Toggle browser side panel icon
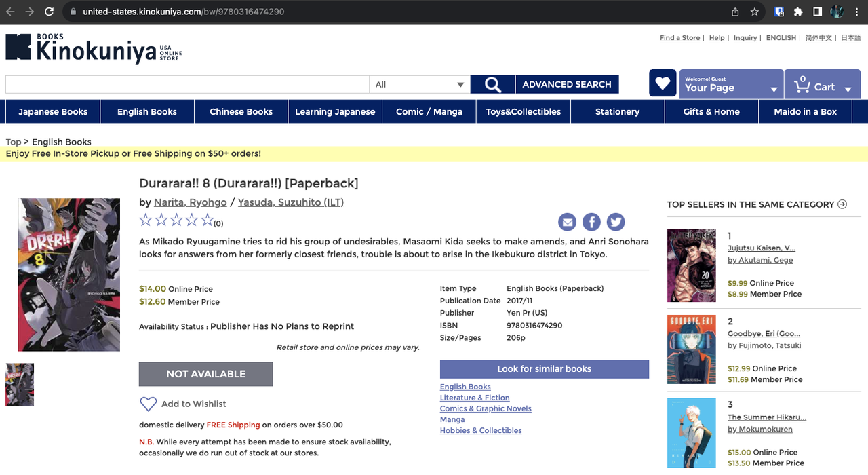 pos(818,12)
